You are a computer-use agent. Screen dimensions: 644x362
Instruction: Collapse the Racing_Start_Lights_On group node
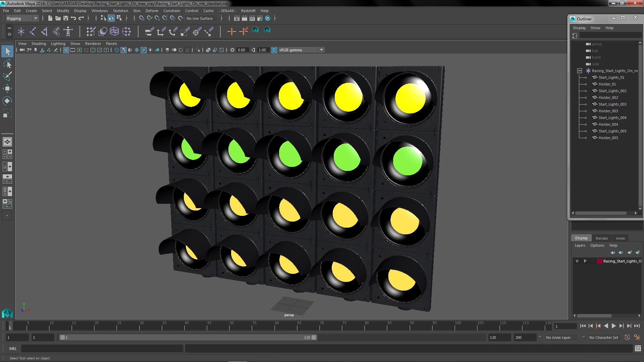(579, 71)
